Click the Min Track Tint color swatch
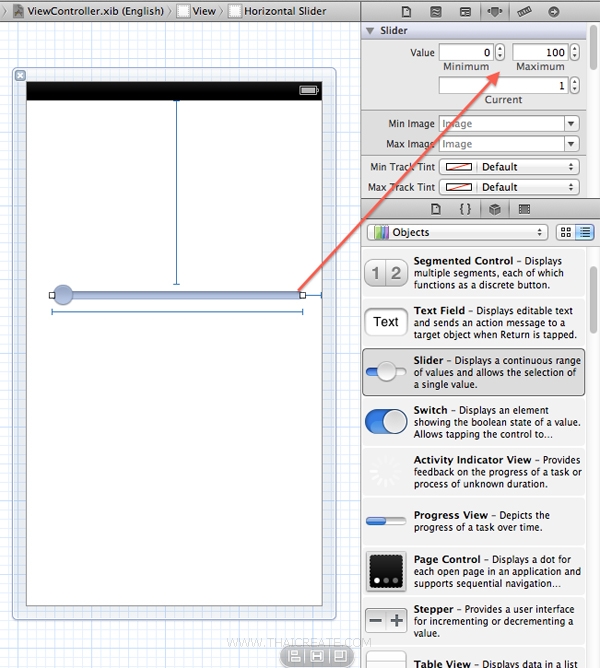 (x=459, y=167)
